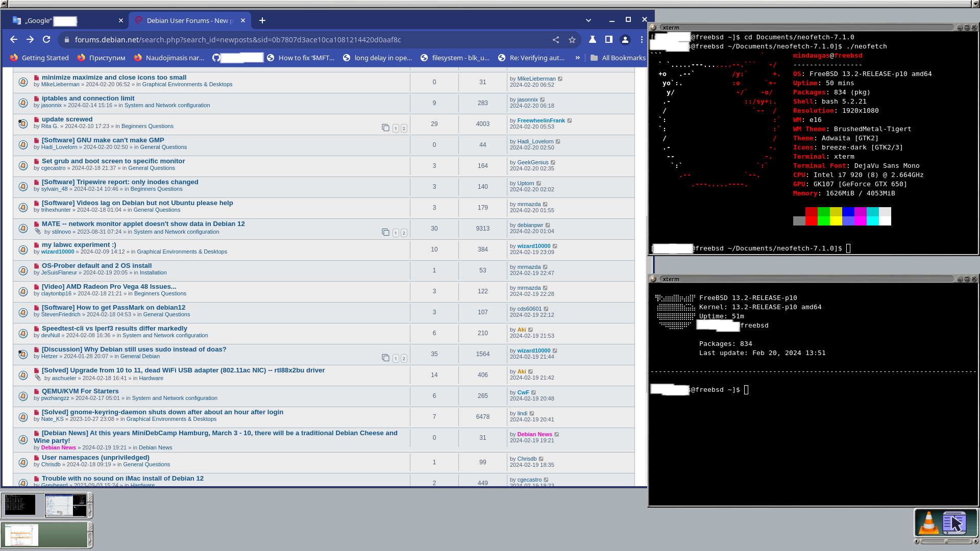Select the Debian User Forums tab
This screenshot has width=980, height=551.
pyautogui.click(x=190, y=20)
